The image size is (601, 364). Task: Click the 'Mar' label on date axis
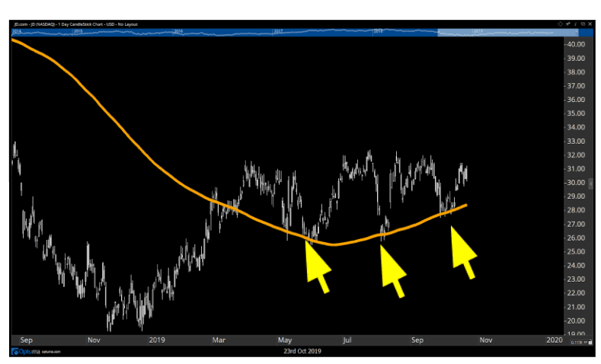pos(219,340)
